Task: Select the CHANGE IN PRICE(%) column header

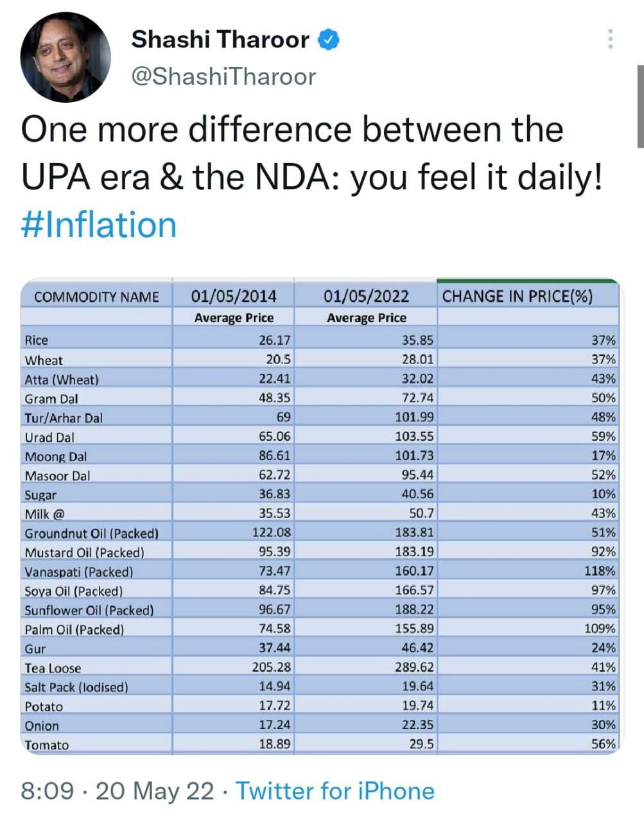Action: click(x=517, y=296)
